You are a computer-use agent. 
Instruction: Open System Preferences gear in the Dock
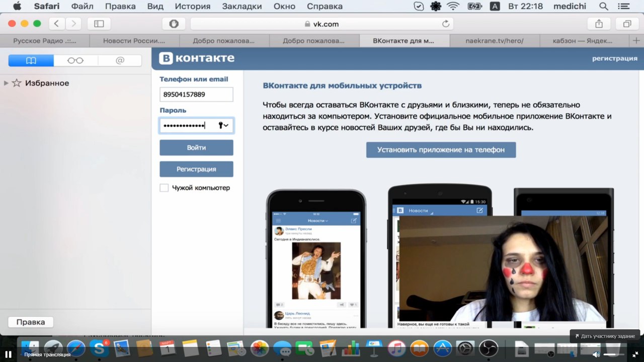tap(465, 348)
